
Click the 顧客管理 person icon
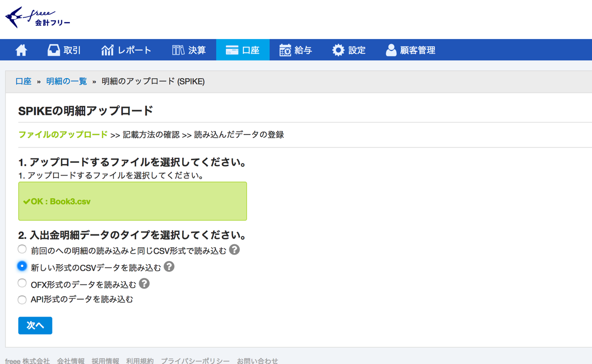click(x=391, y=50)
